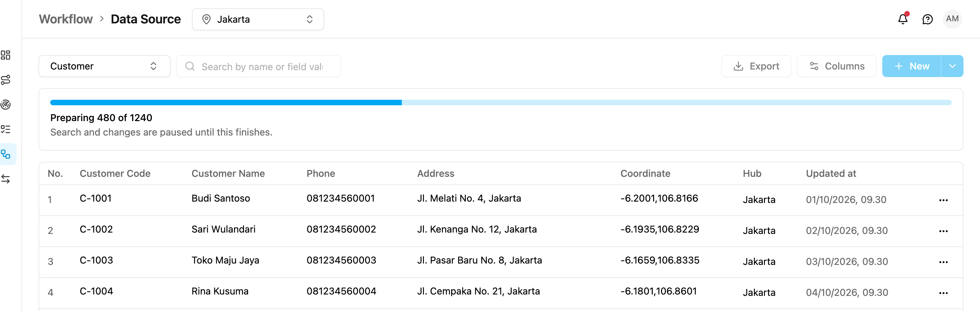980x311 pixels.
Task: Click the preparing progress bar
Action: coord(501,103)
